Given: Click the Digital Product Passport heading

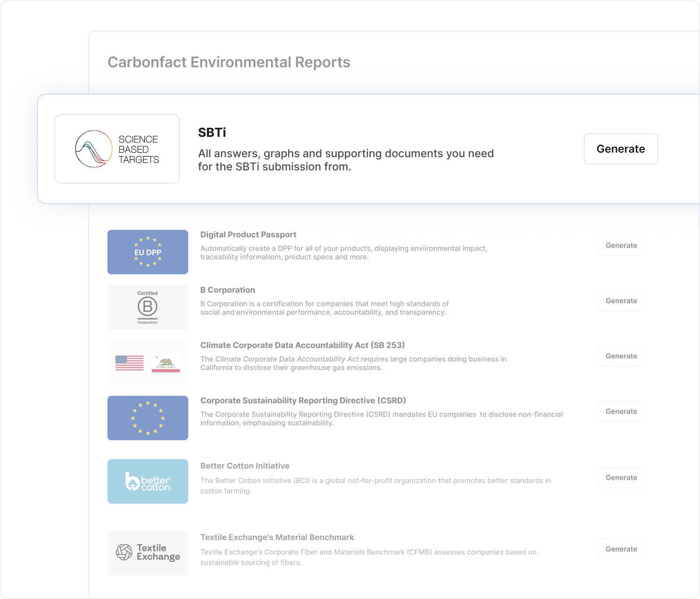Looking at the screenshot, I should 248,234.
